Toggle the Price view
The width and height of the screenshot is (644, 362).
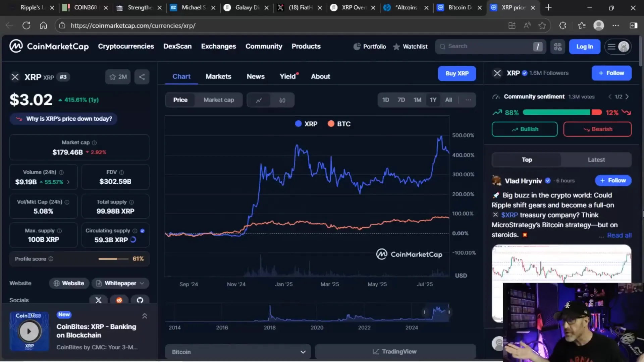tap(180, 100)
